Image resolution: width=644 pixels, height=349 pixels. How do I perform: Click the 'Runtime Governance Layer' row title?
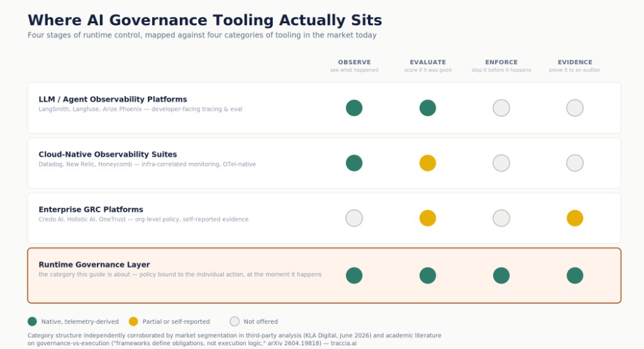(x=94, y=265)
